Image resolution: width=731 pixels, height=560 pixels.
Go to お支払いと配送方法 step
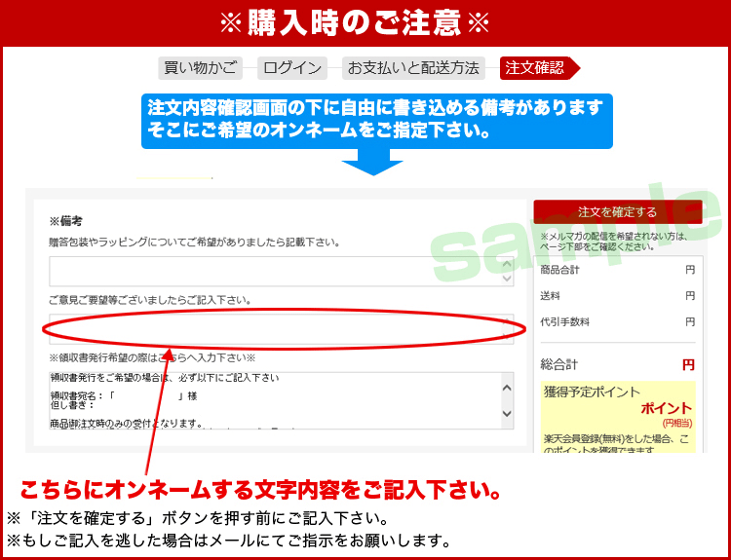[x=413, y=68]
